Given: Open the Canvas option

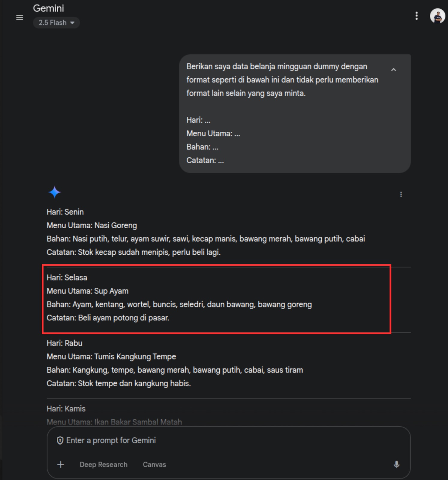Looking at the screenshot, I should (154, 464).
